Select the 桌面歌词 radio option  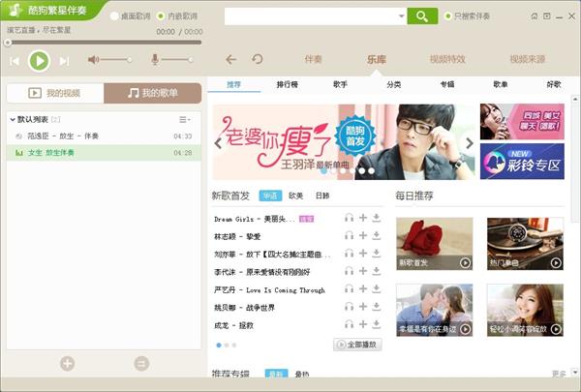tap(115, 16)
